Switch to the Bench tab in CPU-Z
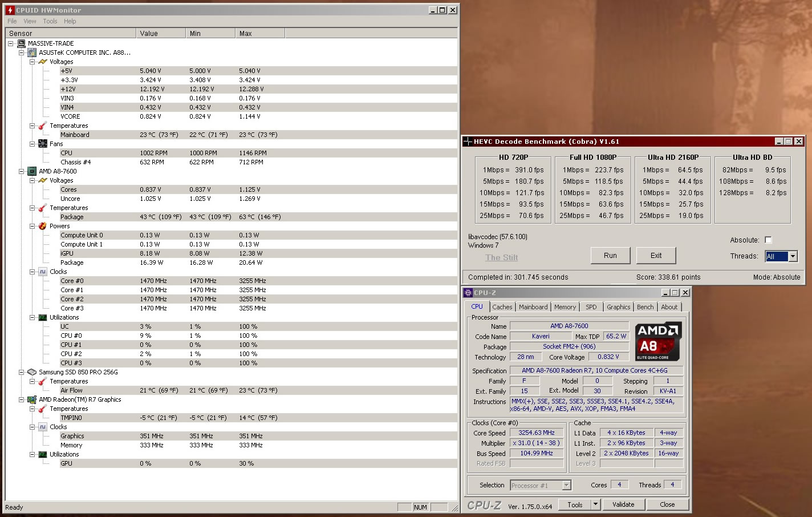This screenshot has height=517, width=812. tap(645, 306)
